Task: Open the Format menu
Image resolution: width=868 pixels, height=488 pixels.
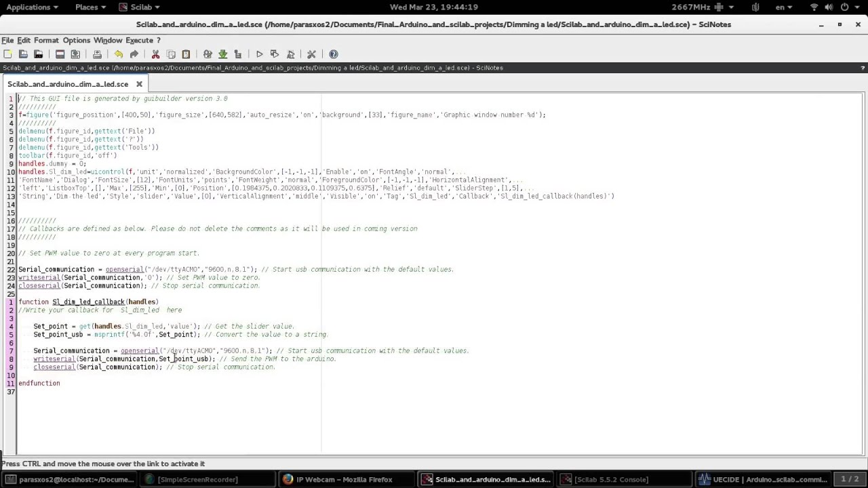Action: [x=46, y=40]
